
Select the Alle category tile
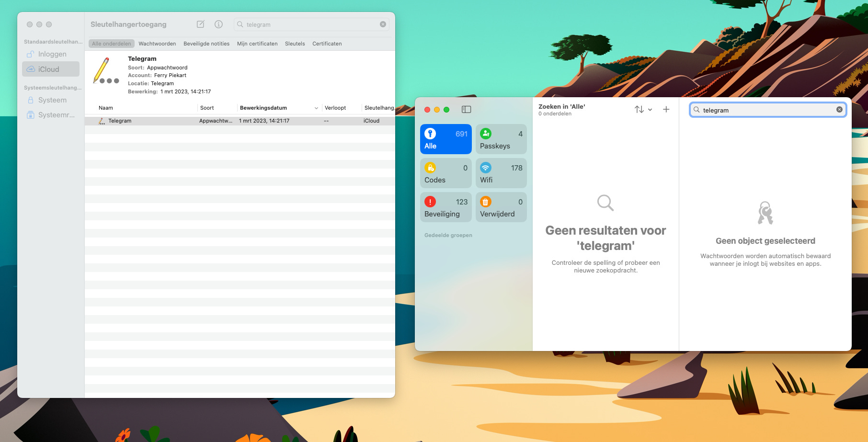(x=446, y=139)
